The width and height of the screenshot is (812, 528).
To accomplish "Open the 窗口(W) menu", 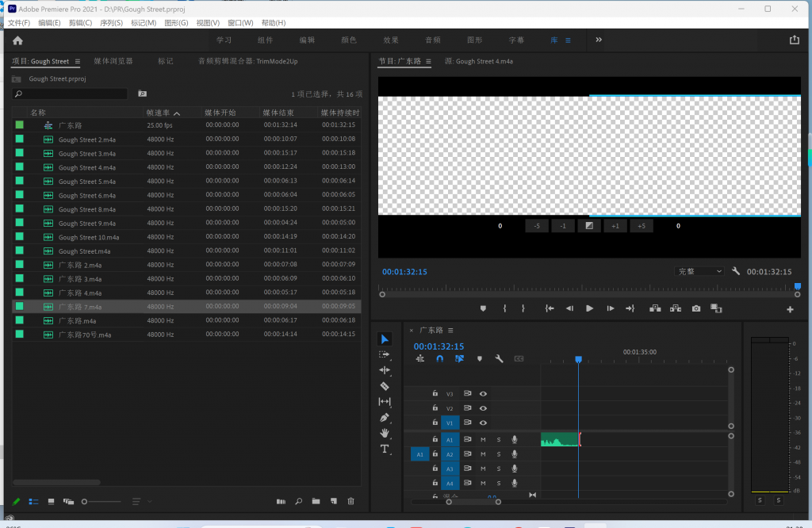I will pyautogui.click(x=241, y=23).
